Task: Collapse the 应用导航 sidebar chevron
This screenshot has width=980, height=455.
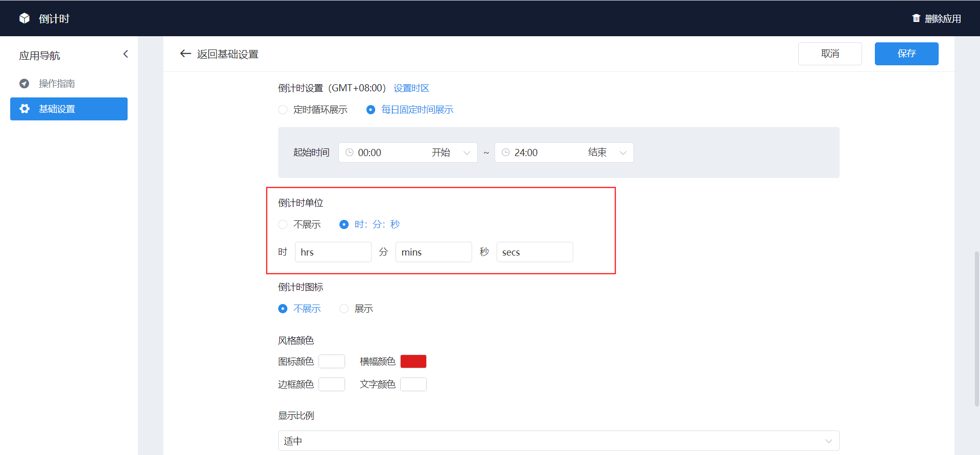Action: [126, 54]
